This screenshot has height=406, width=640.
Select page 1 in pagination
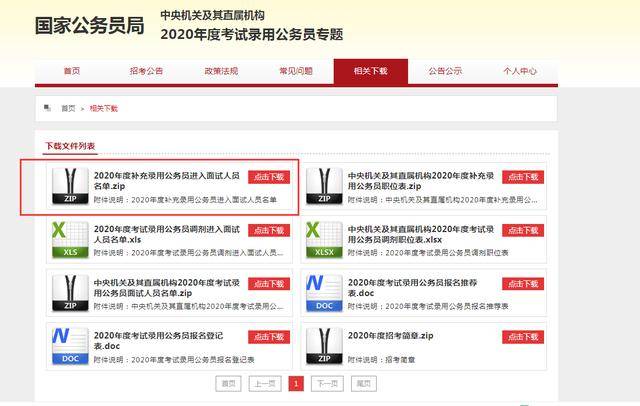[x=296, y=384]
